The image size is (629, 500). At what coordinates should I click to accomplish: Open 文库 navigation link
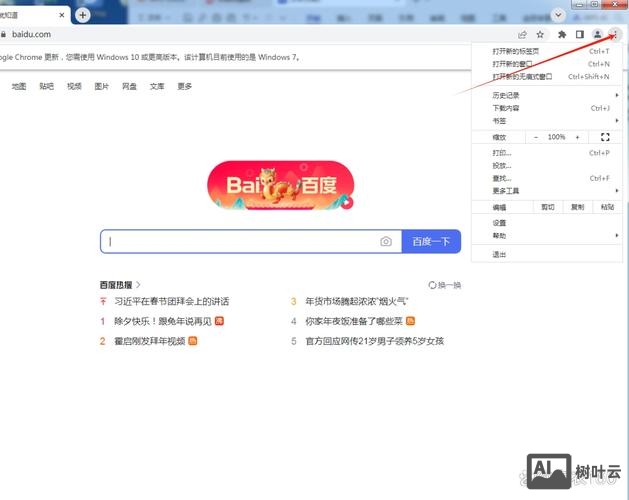[x=157, y=86]
